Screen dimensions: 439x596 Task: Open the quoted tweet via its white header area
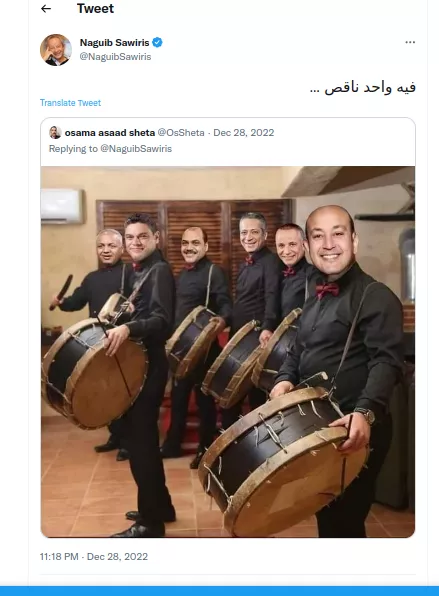(x=228, y=141)
